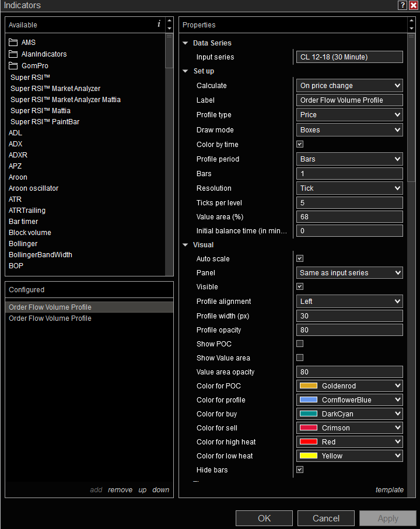
Task: Click the Cancel button
Action: (326, 518)
